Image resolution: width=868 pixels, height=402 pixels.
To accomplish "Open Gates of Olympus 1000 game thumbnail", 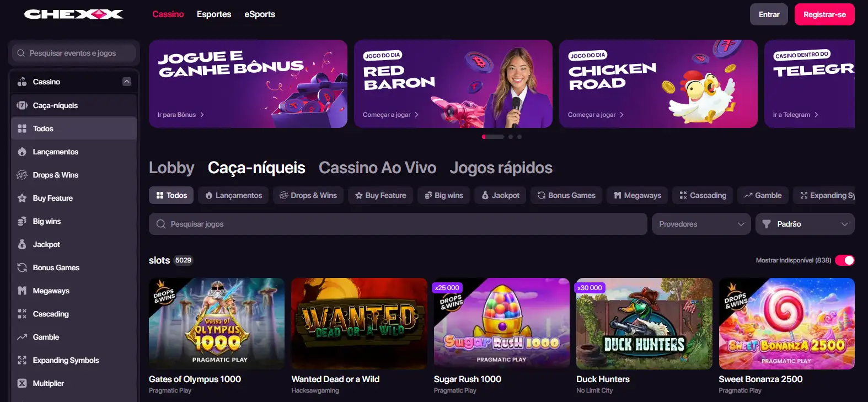I will tap(217, 324).
